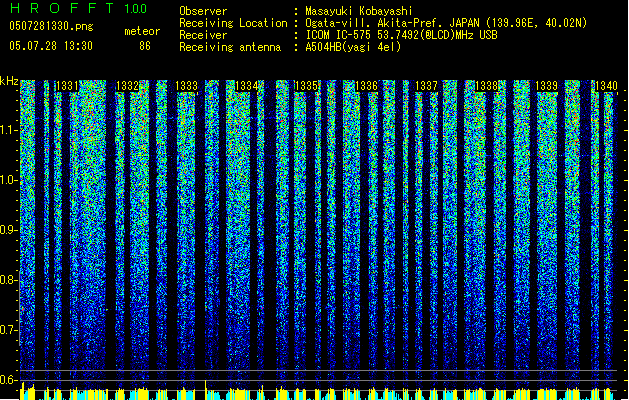Screen dimensions: 629x400
Task: Click the 0.7 frequency axis tick label
Action: [x=9, y=330]
